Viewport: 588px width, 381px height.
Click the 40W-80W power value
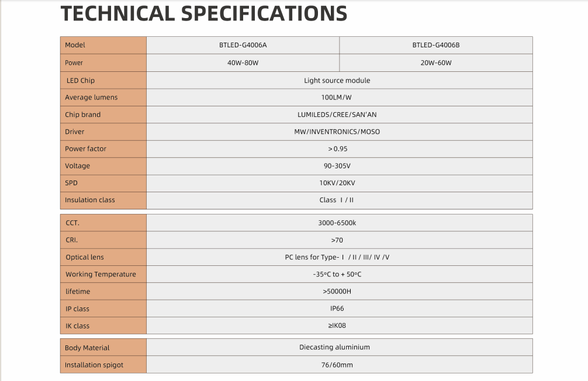click(243, 63)
